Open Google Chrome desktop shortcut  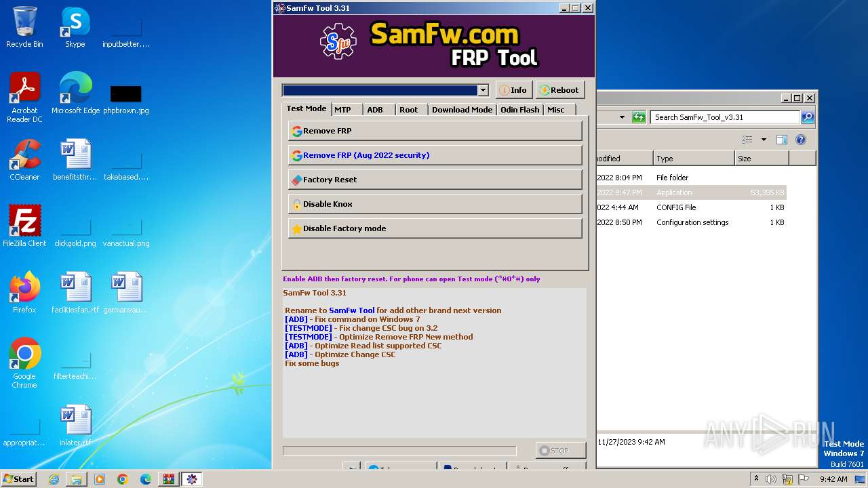pyautogui.click(x=24, y=363)
